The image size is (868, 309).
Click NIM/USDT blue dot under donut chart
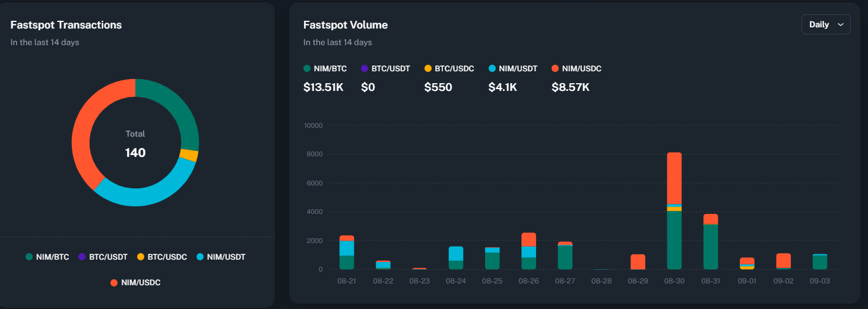[200, 257]
